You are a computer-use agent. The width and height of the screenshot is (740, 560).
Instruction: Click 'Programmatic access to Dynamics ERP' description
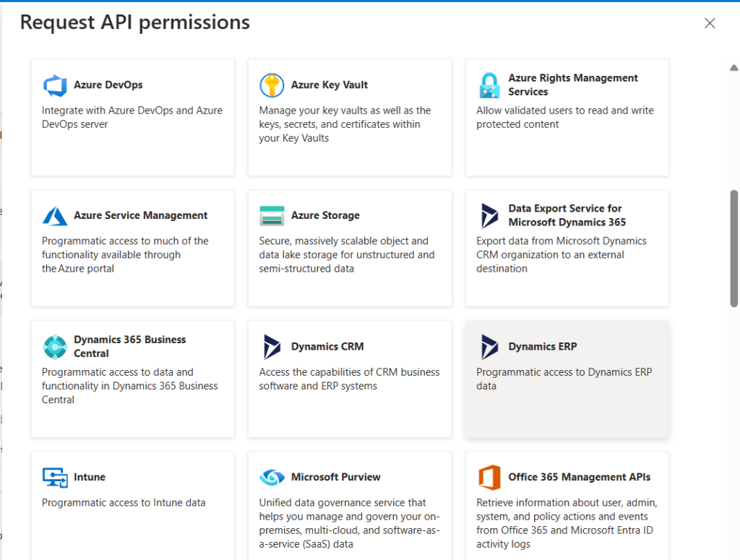coord(564,379)
